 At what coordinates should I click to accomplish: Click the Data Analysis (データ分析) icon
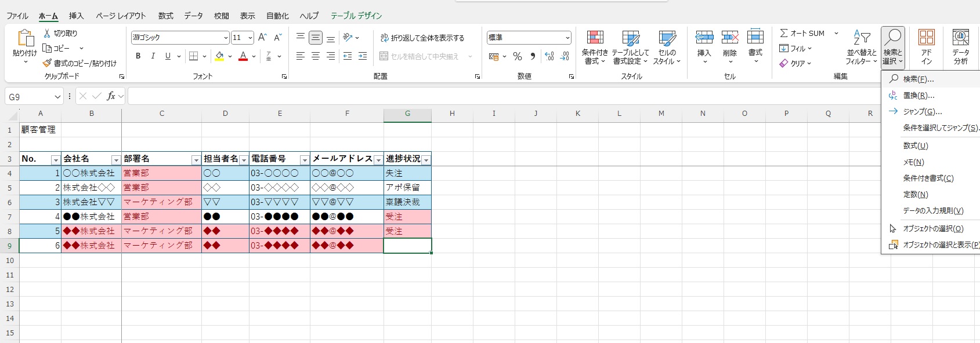pos(960,38)
